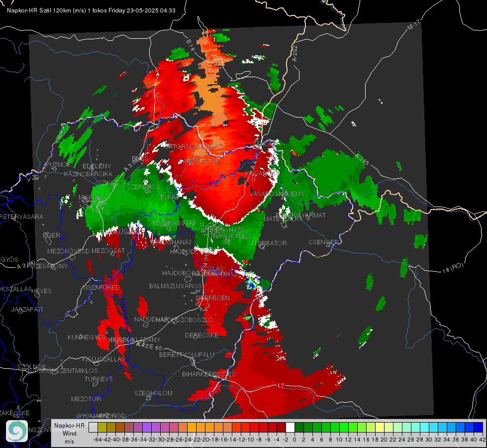Select the NYIRBATOR town label

coord(269,243)
